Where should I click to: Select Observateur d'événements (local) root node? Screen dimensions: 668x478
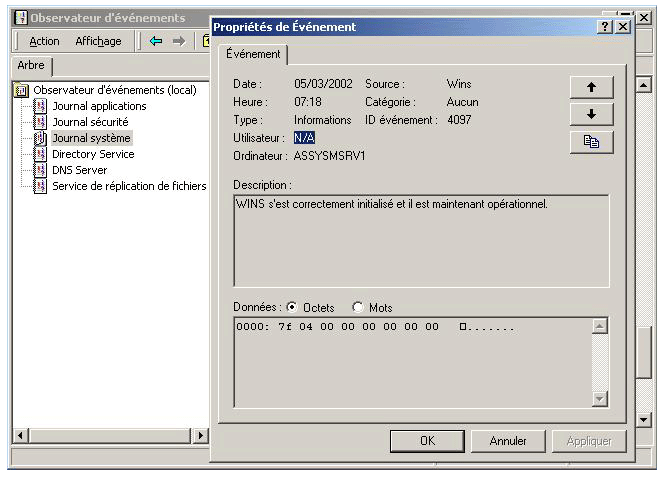[115, 90]
